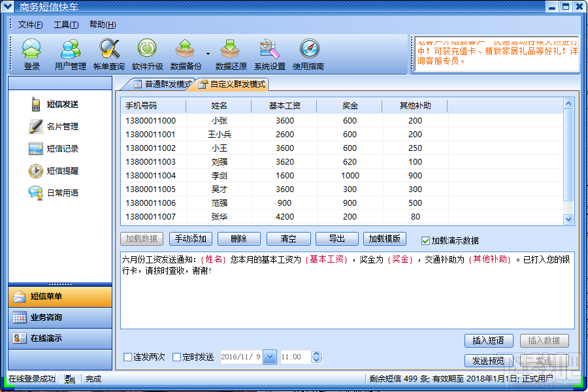Image resolution: width=588 pixels, height=392 pixels.
Task: Click the {基本工资} placeholder in message
Action: click(326, 259)
